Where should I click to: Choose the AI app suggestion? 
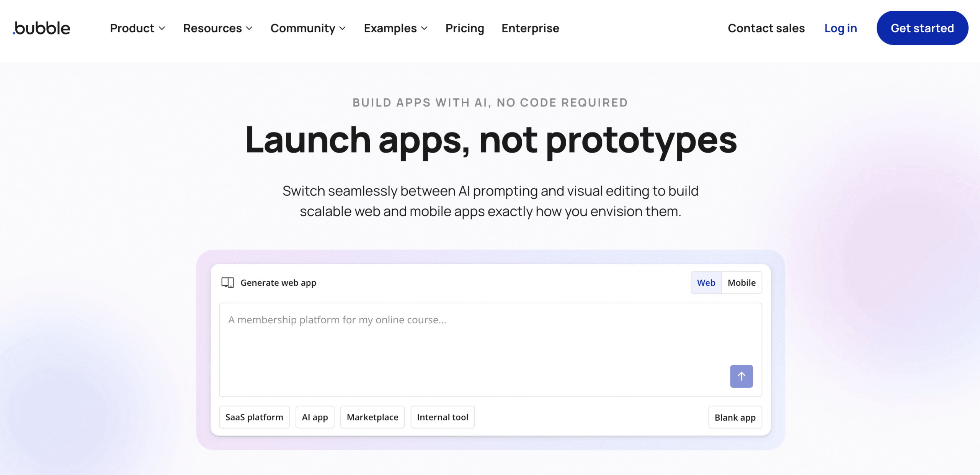click(315, 417)
